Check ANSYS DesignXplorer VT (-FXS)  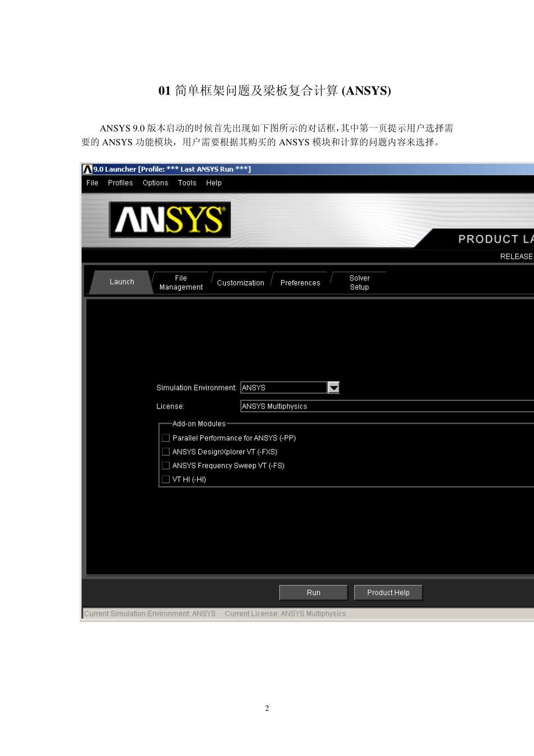pos(166,452)
